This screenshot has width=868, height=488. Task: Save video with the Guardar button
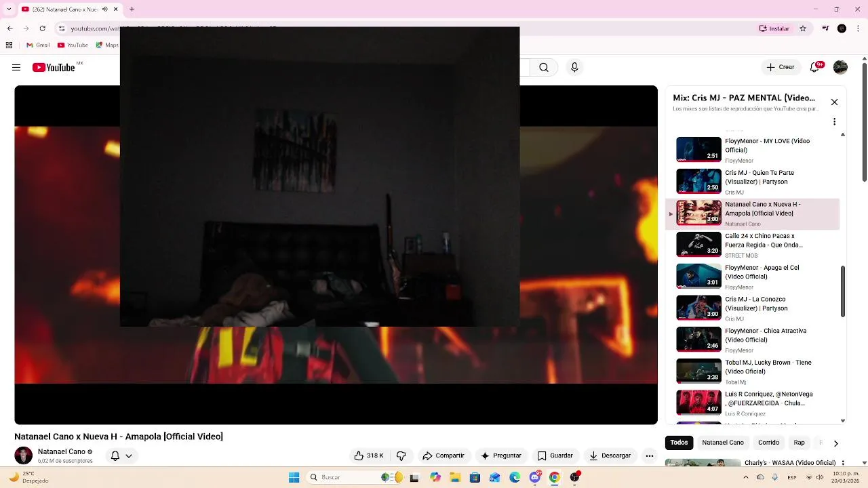coord(555,455)
